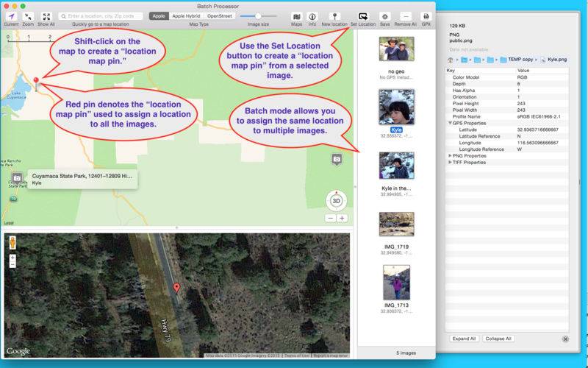Open Maps from the toolbar

[x=297, y=16]
